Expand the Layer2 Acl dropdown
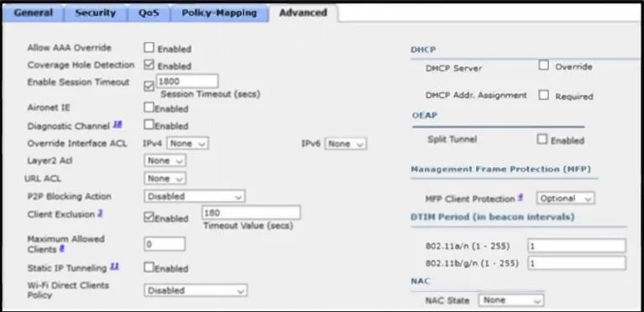Screen dimensions: 644x312 coord(165,161)
